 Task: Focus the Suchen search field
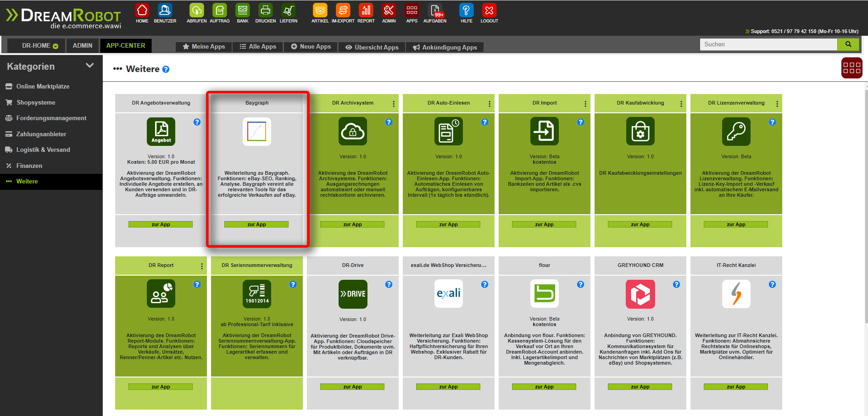click(x=768, y=44)
